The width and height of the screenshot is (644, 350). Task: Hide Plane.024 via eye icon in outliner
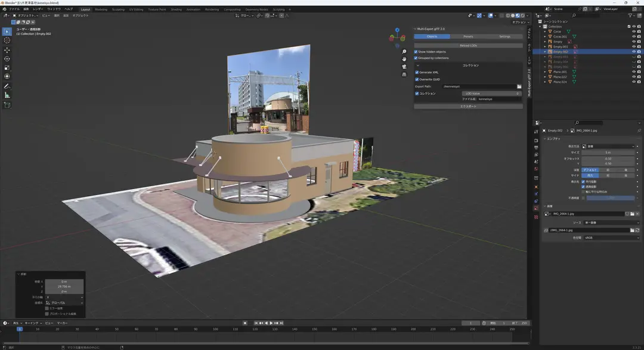(x=634, y=82)
